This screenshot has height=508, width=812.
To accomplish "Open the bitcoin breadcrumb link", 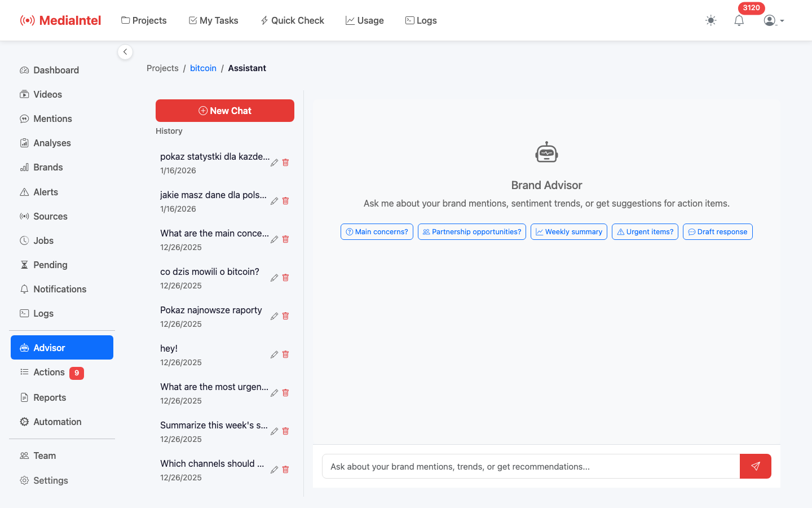I will click(x=203, y=68).
